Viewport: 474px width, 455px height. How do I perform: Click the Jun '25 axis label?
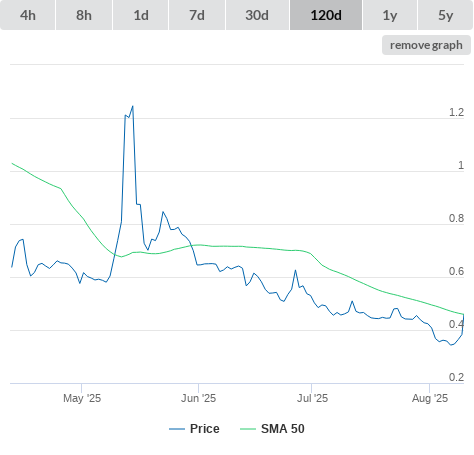198,398
